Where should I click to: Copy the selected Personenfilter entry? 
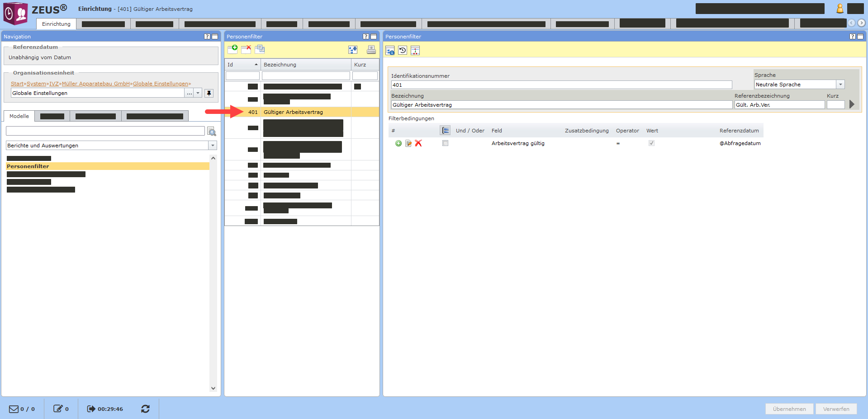point(260,49)
